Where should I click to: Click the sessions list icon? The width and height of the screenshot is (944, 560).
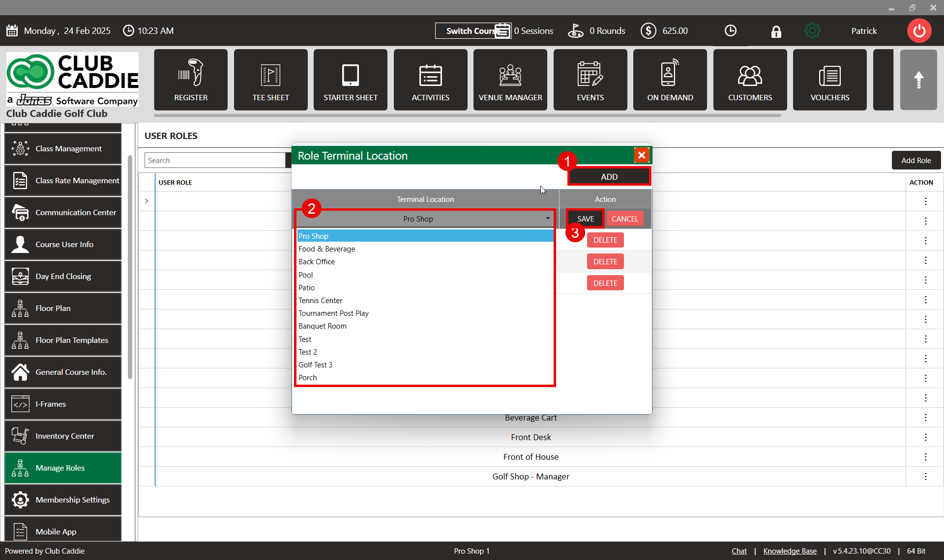[502, 30]
